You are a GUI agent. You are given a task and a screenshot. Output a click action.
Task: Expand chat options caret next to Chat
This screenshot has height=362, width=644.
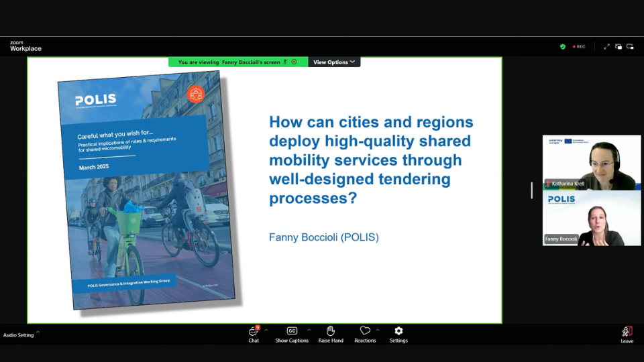point(266,330)
